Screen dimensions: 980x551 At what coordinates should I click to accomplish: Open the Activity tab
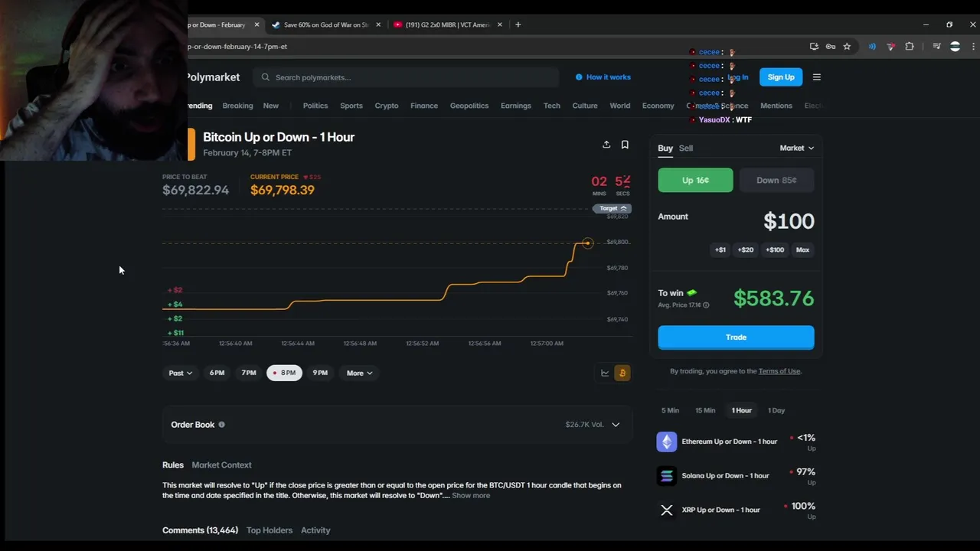315,530
